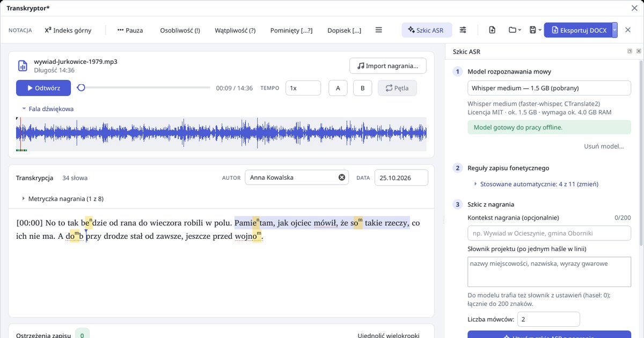Insert Dopisek [...] marker

click(x=344, y=30)
